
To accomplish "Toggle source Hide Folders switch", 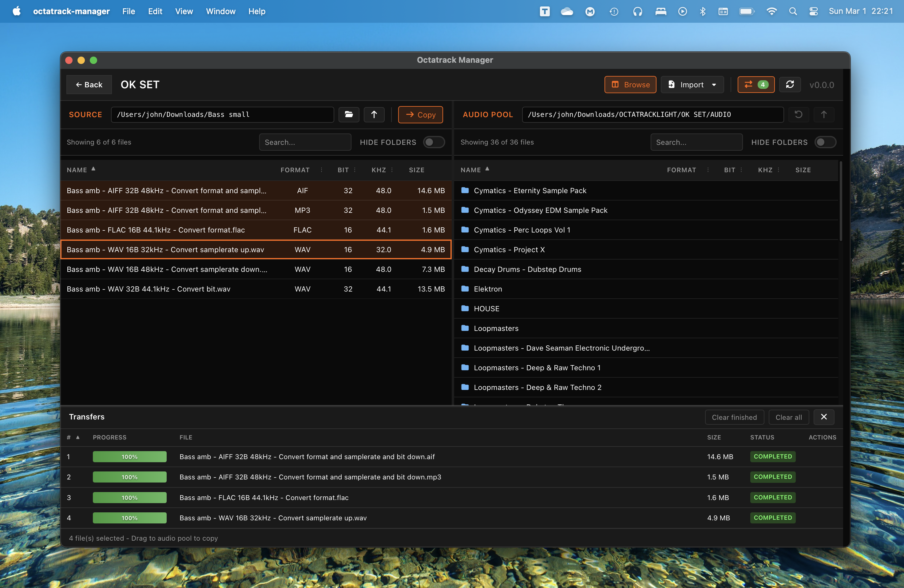I will coord(434,142).
